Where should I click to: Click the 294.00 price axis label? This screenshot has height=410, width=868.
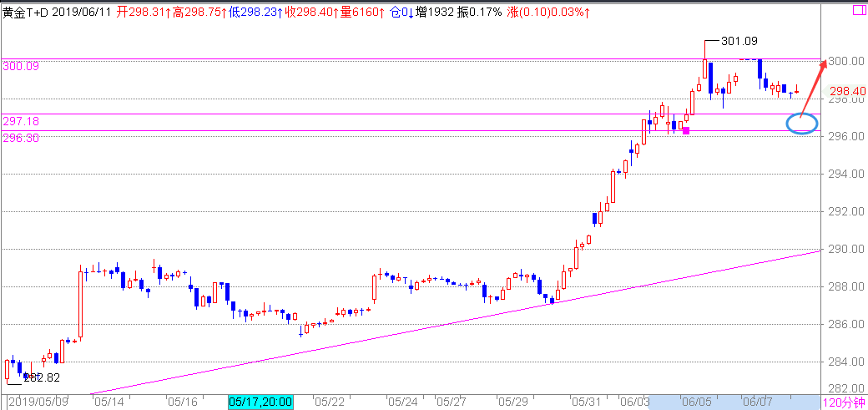[x=847, y=174]
